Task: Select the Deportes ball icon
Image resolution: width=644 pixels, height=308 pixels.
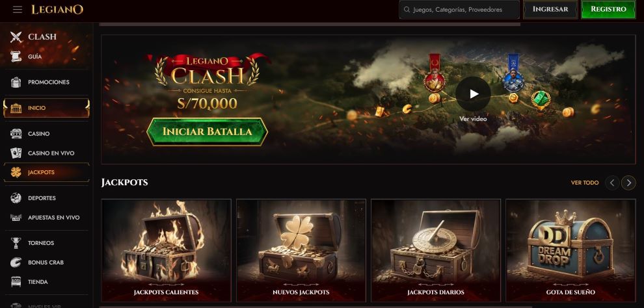Action: [16, 198]
